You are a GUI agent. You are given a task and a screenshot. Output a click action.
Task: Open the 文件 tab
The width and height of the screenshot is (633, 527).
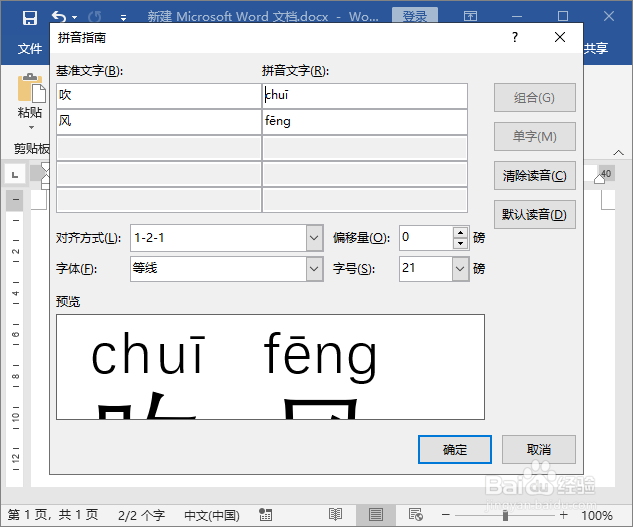click(30, 48)
